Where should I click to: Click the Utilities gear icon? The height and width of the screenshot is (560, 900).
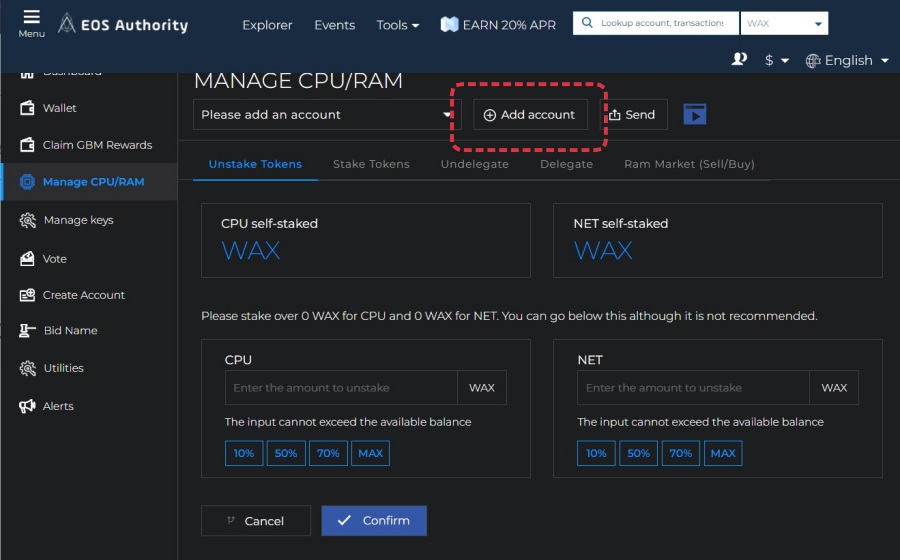27,368
